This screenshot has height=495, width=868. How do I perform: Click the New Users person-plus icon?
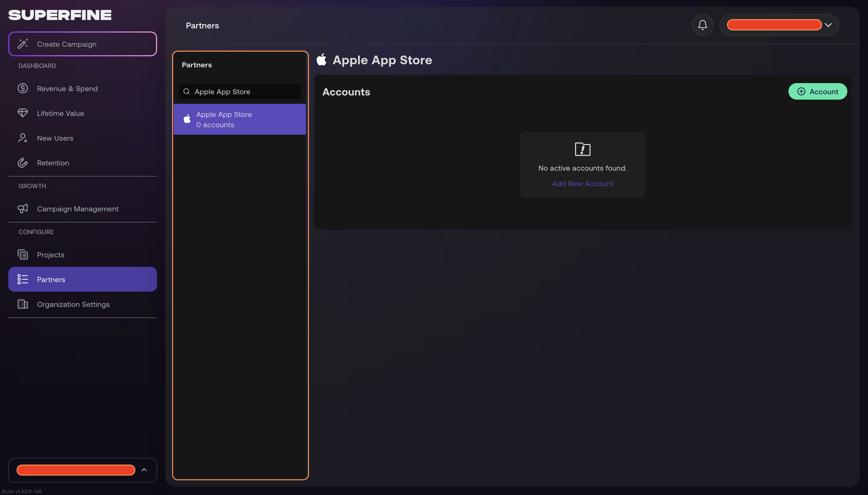[x=23, y=138]
